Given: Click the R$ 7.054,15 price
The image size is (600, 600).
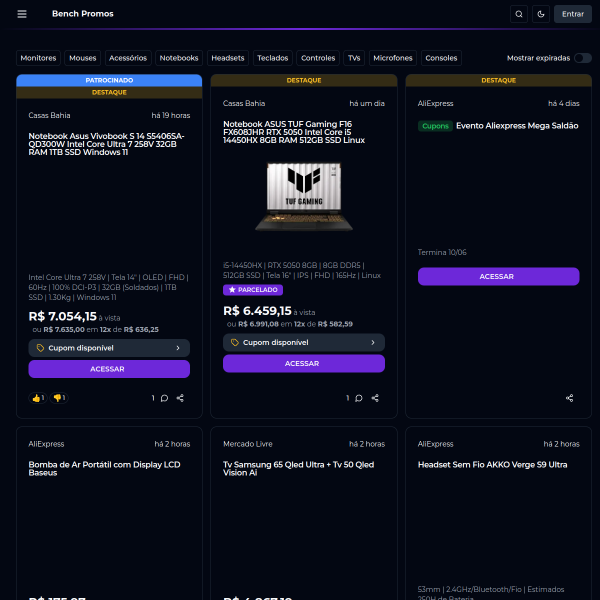Looking at the screenshot, I should coord(63,316).
